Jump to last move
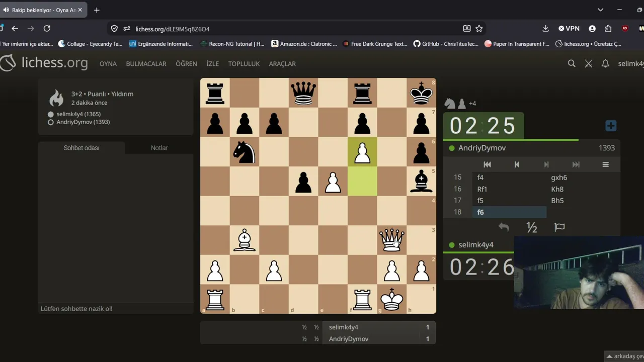Viewport: 644px width, 362px height. click(x=576, y=164)
